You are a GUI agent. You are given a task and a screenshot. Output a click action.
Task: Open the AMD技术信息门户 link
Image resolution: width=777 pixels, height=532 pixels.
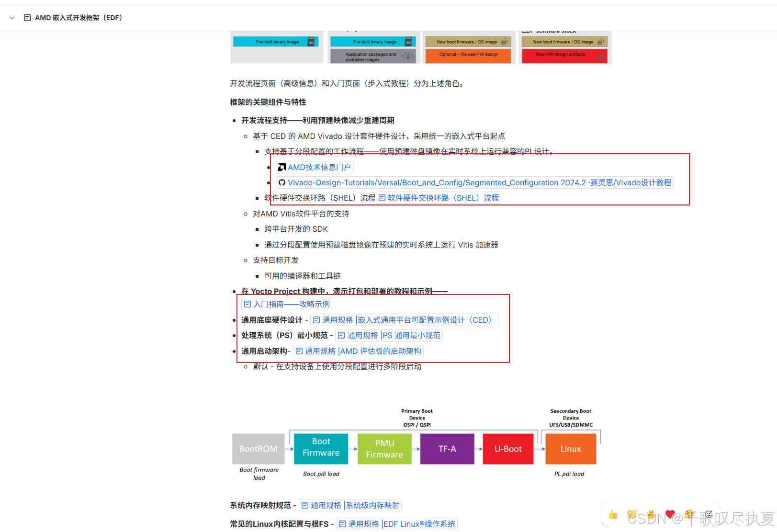coord(315,167)
